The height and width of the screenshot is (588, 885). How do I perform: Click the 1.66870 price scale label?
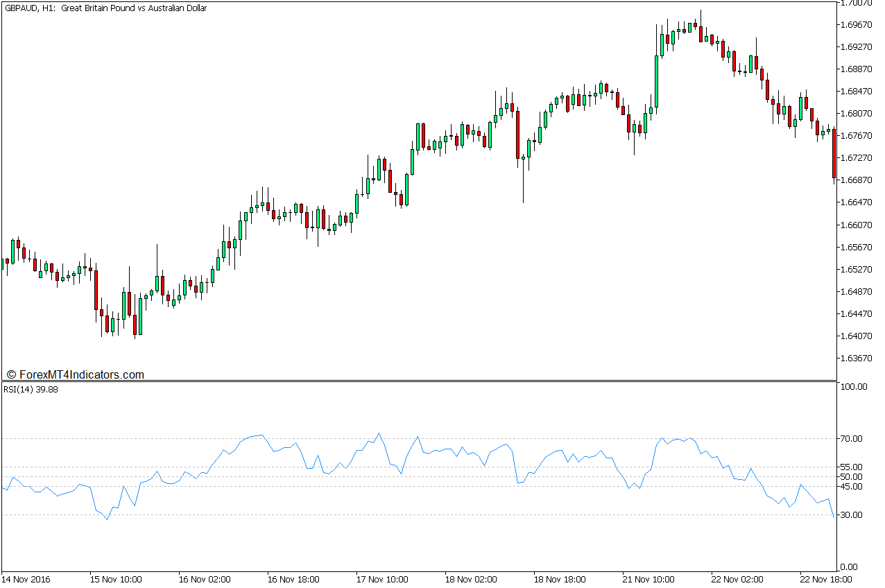pos(856,180)
